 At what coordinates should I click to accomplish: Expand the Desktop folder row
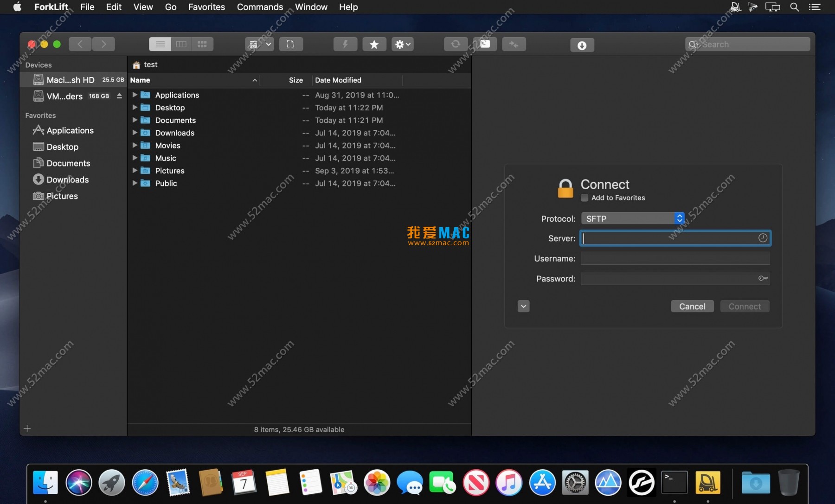[x=135, y=107]
